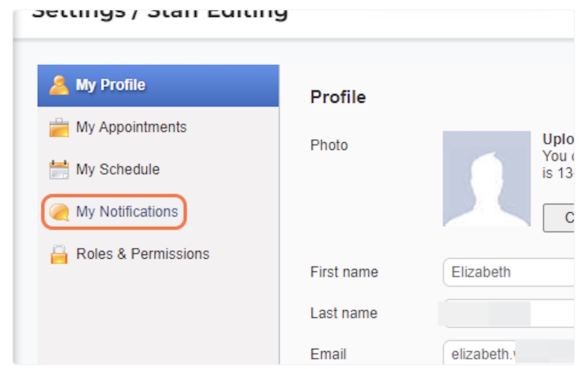This screenshot has height=369, width=588.
Task: Click the Email address input field
Action: click(x=509, y=353)
